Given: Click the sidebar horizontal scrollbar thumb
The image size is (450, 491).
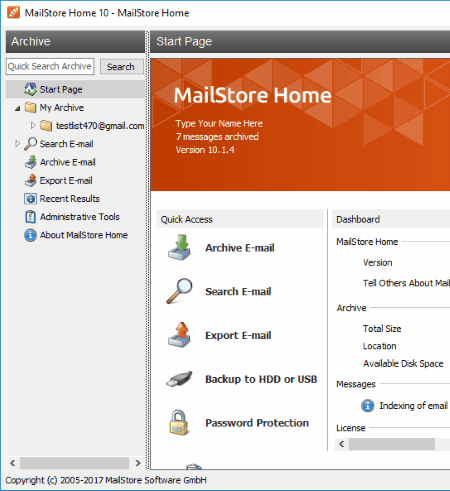Looking at the screenshot, I should [x=74, y=463].
